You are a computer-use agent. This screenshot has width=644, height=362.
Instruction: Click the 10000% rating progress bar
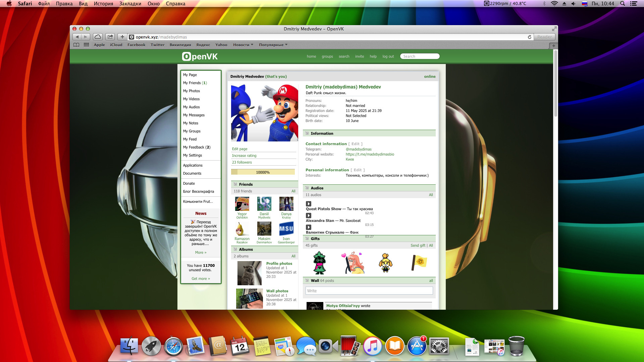click(x=263, y=172)
